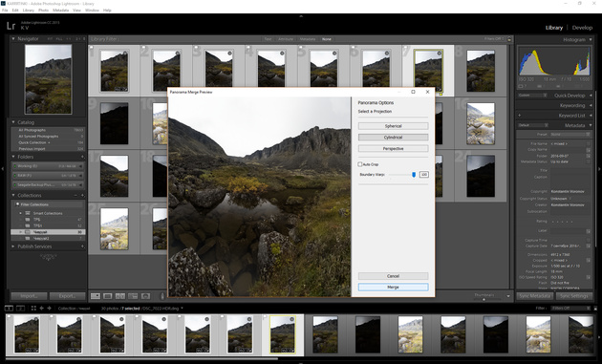This screenshot has width=602, height=364.
Task: Add publish service with plus icon
Action: 82,246
